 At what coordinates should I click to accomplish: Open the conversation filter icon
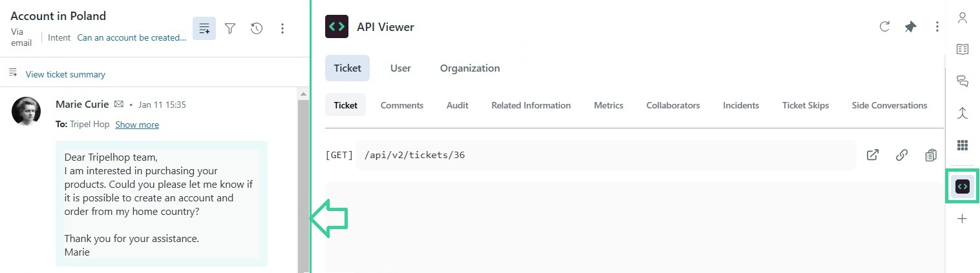(x=230, y=28)
